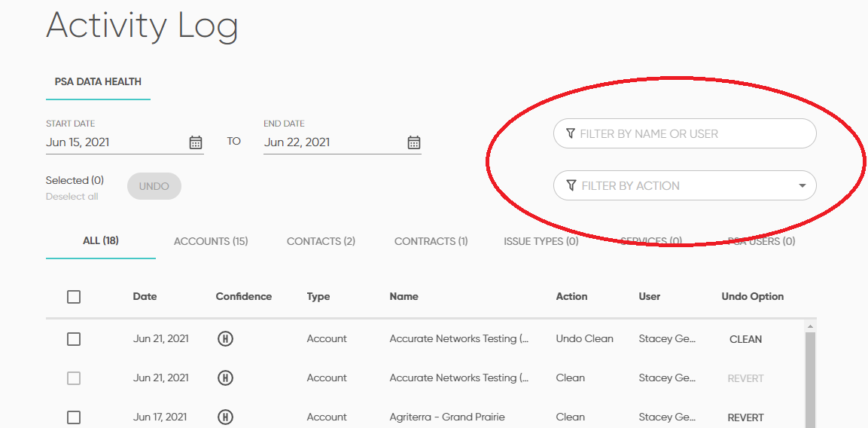The width and height of the screenshot is (868, 428).
Task: Switch to the Contacts (2) tab
Action: [x=321, y=241]
